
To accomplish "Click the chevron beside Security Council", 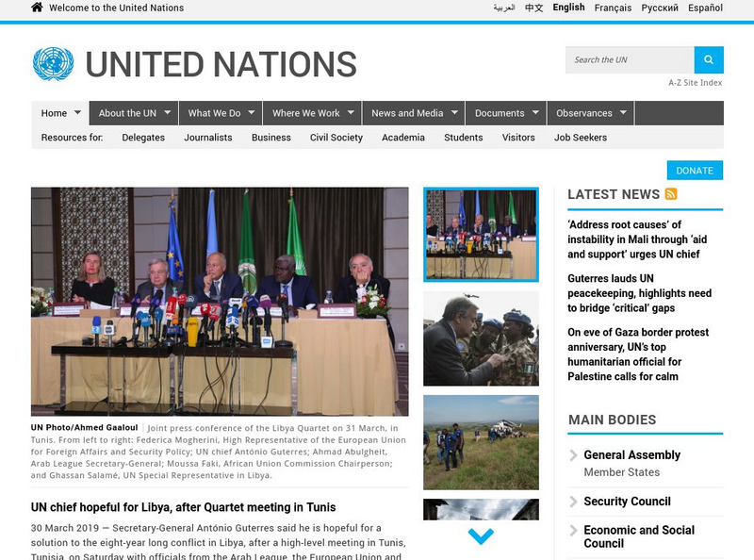I will click(573, 502).
